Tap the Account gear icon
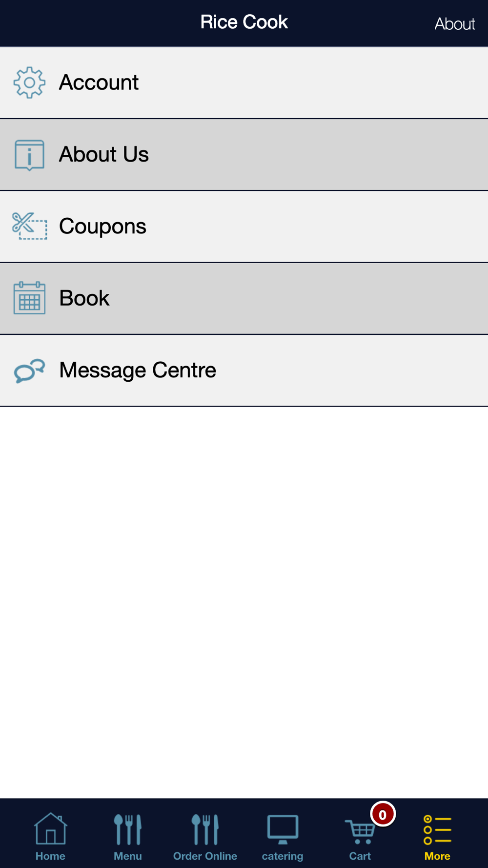This screenshot has height=868, width=488. pyautogui.click(x=29, y=83)
